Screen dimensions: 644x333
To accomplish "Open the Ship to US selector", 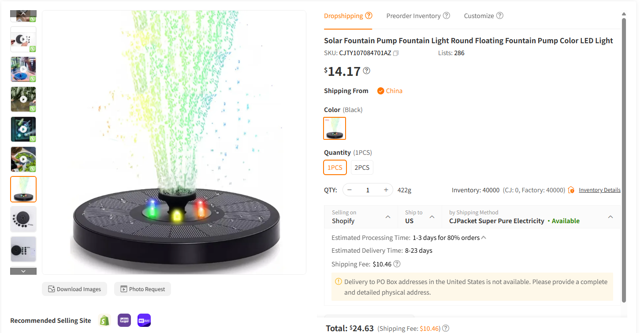I will point(419,217).
